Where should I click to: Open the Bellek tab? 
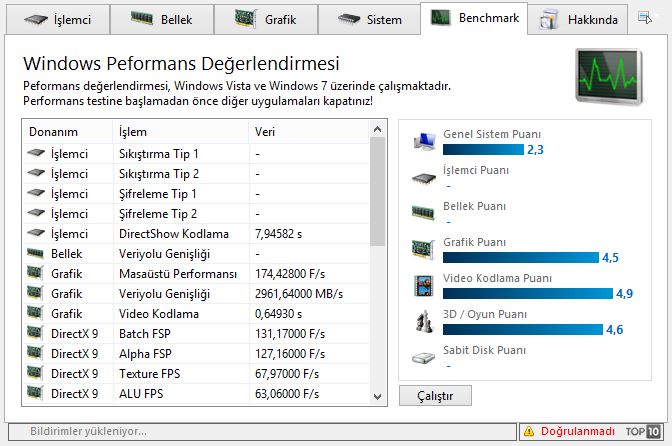click(x=162, y=20)
